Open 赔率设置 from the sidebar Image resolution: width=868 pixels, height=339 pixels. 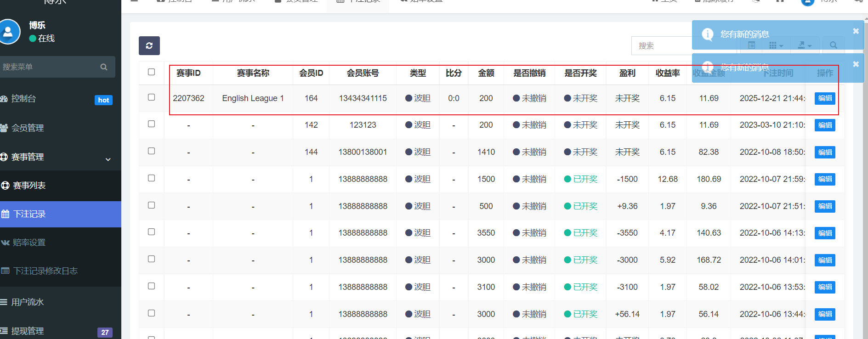(x=29, y=243)
